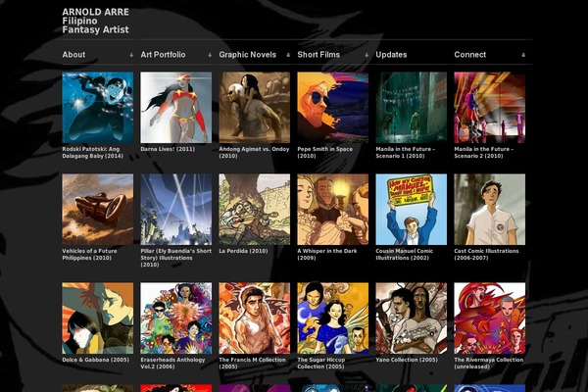Click the Darna Lives! (2011) caption

point(168,149)
